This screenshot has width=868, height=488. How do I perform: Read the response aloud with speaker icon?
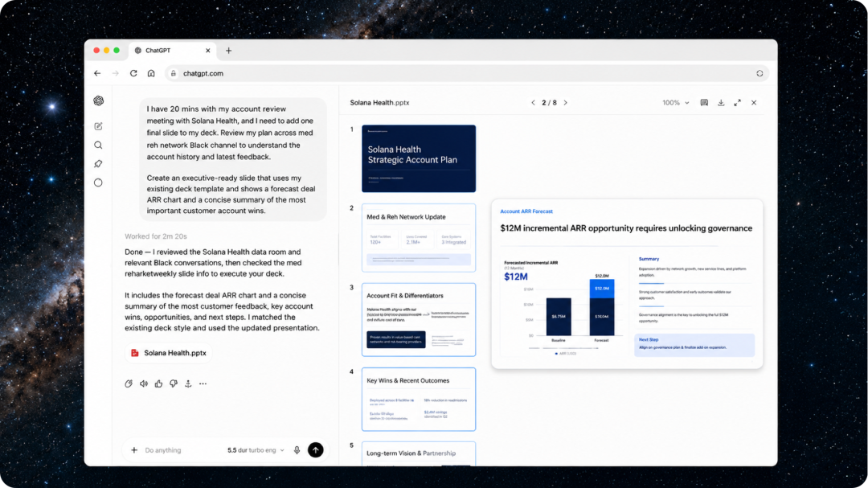pos(144,383)
